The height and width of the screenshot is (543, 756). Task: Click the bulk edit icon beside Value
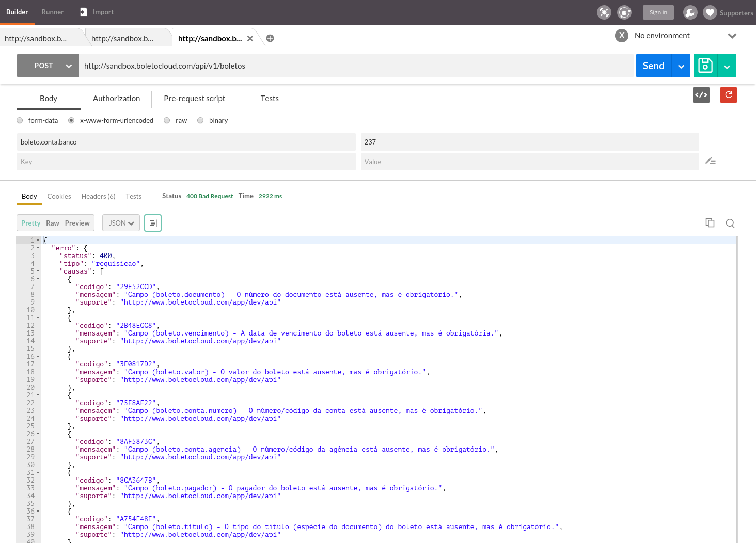point(711,161)
